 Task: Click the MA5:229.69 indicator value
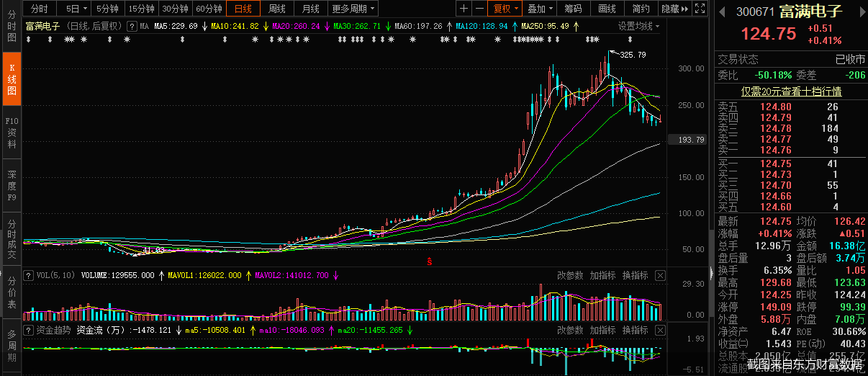tap(176, 26)
